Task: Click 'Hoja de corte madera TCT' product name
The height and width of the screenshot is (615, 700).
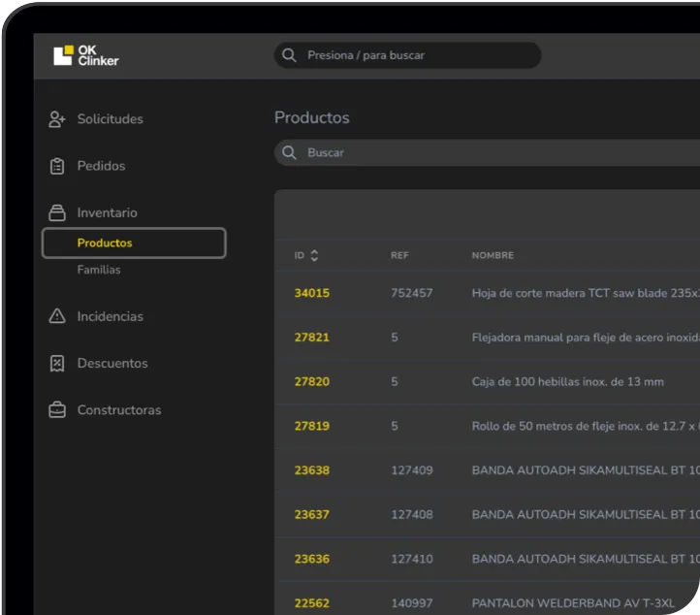Action: click(x=586, y=293)
